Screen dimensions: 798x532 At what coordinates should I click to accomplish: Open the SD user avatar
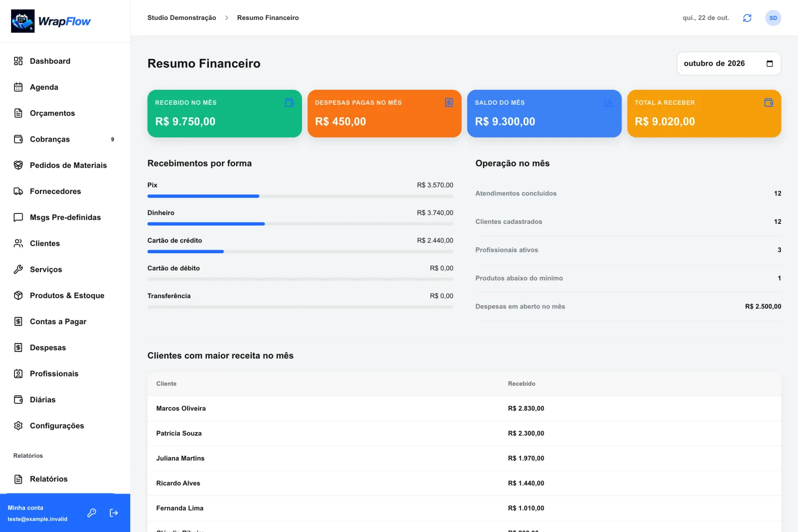tap(773, 18)
